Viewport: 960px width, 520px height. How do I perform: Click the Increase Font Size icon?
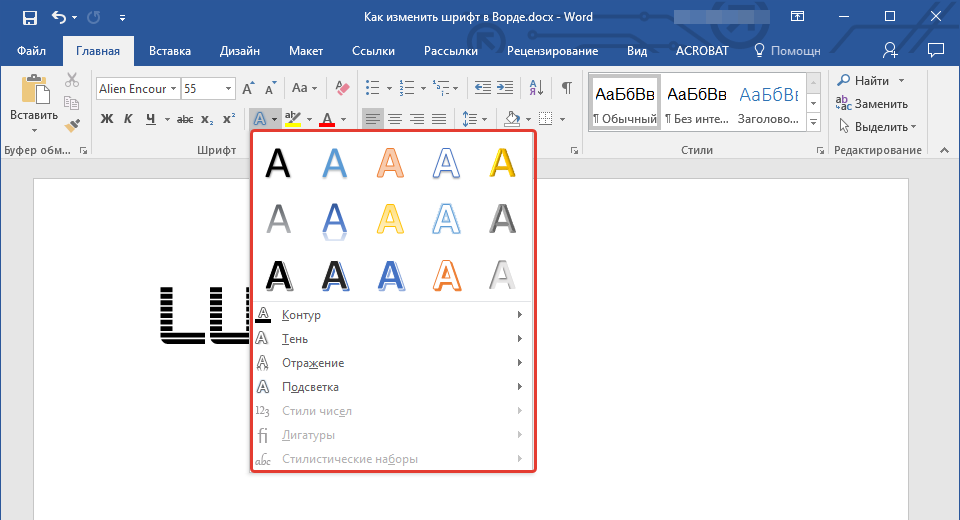(249, 88)
